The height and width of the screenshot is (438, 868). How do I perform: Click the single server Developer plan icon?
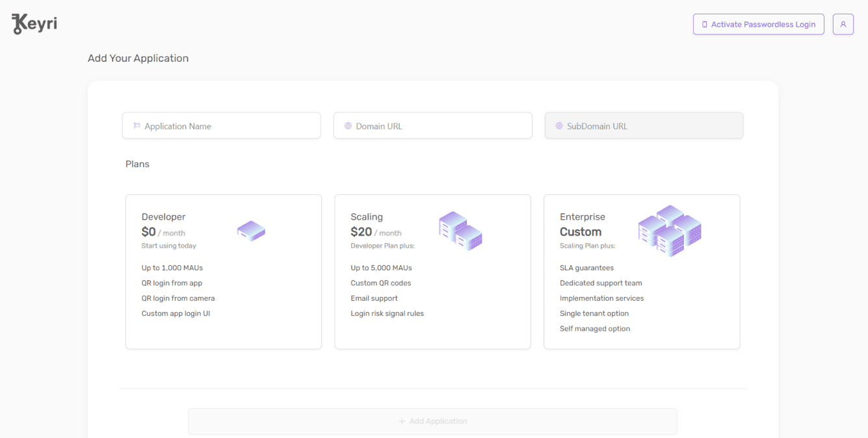click(251, 231)
